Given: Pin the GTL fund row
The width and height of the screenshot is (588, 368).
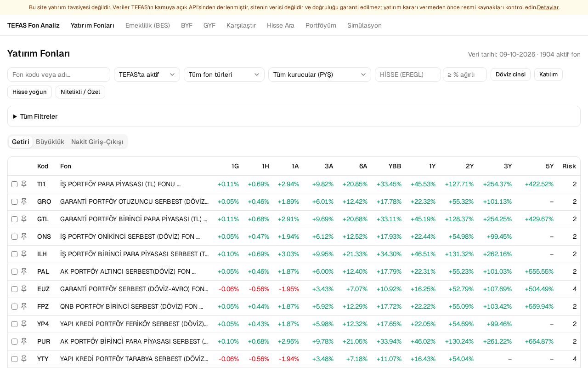Looking at the screenshot, I should click(24, 219).
